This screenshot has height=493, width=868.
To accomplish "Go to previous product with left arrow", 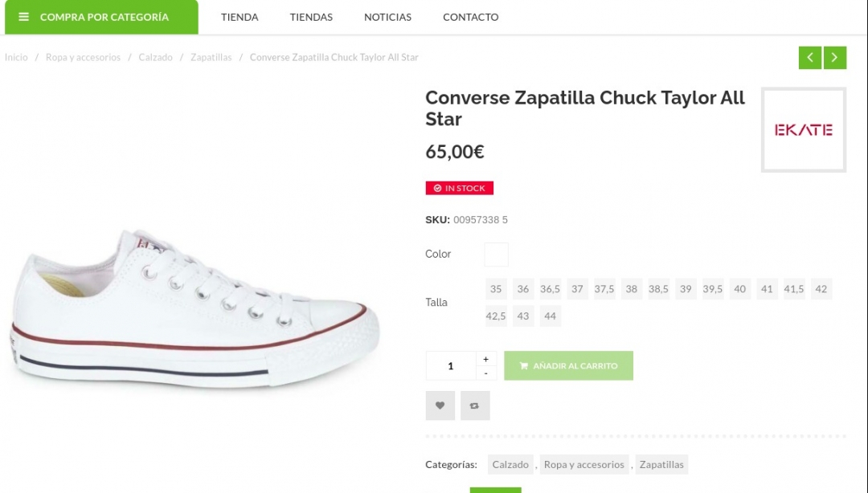I will [x=810, y=58].
